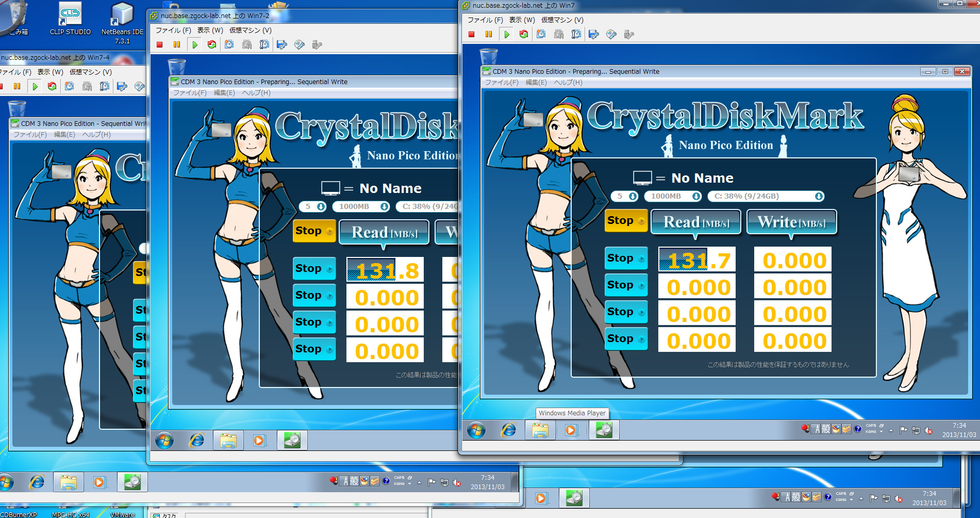Open CD/DVD connection icon in Win7 console
980x518 pixels.
611,34
